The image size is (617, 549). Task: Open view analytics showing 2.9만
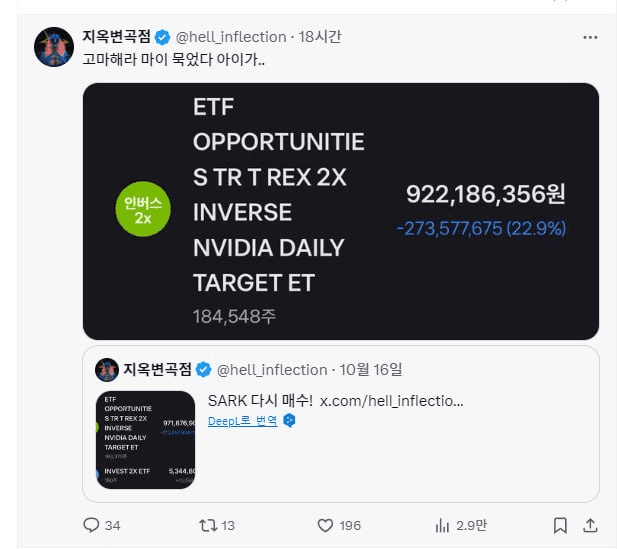442,525
